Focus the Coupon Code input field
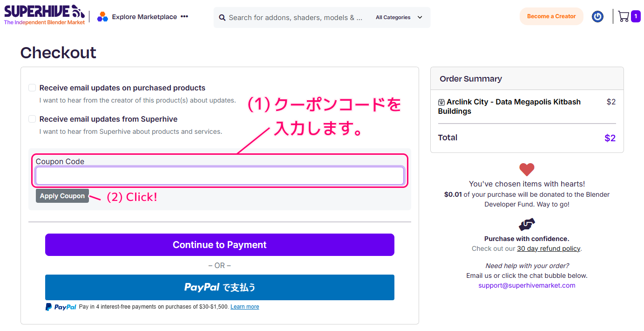Image resolution: width=644 pixels, height=331 pixels. tap(219, 176)
